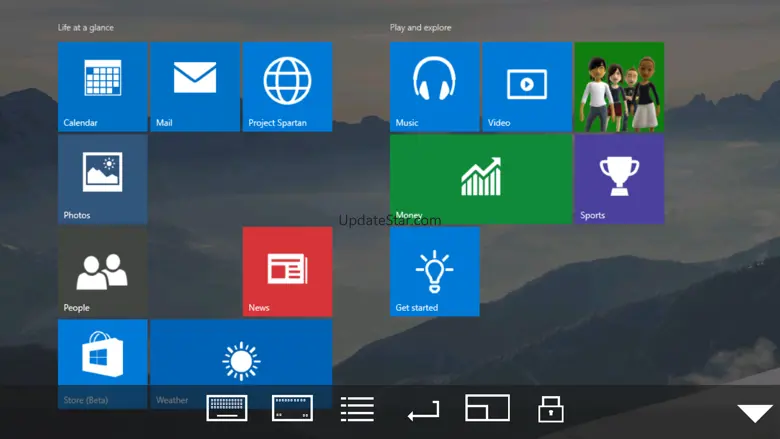This screenshot has height=439, width=780.
Task: Open the green Money tile
Action: point(481,180)
